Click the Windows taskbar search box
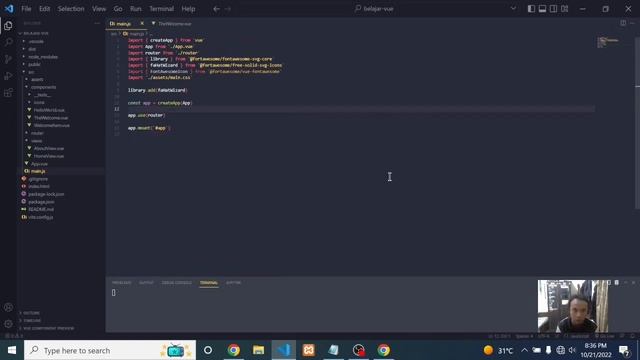This screenshot has height=360, width=640. click(110, 350)
